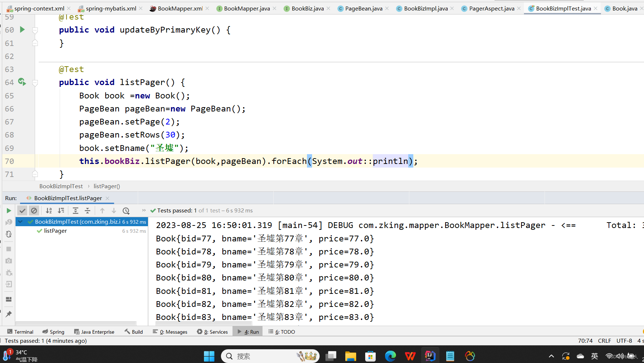
Task: Dump threads with the camera icon
Action: coord(9,261)
